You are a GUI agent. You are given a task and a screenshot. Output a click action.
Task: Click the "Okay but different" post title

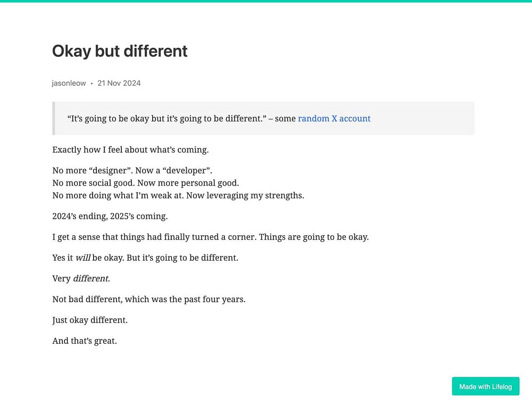pyautogui.click(x=120, y=51)
